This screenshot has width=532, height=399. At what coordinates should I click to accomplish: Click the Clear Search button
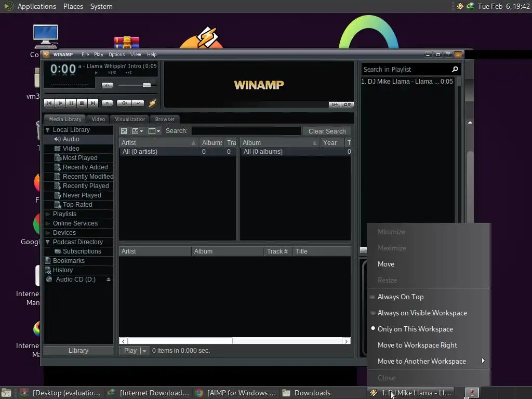pyautogui.click(x=327, y=131)
